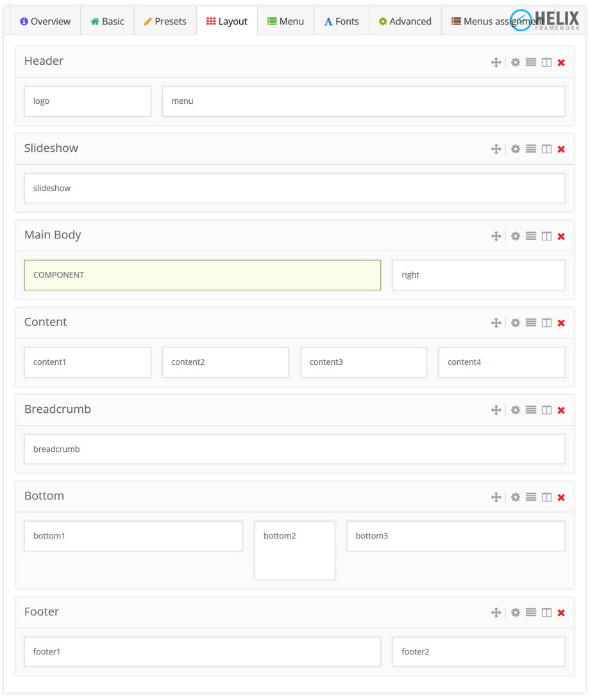
Task: Click the content3 position box
Action: coord(364,362)
